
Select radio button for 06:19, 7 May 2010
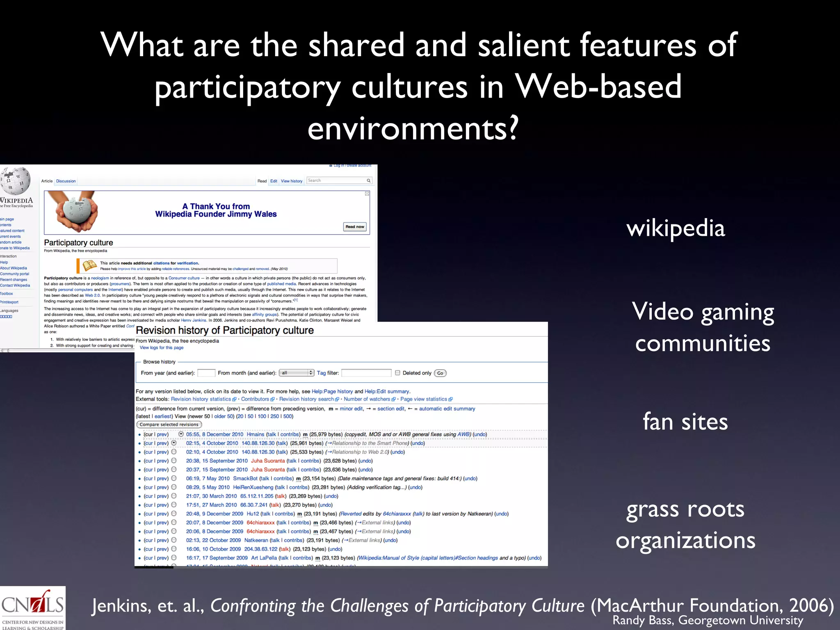coord(174,478)
